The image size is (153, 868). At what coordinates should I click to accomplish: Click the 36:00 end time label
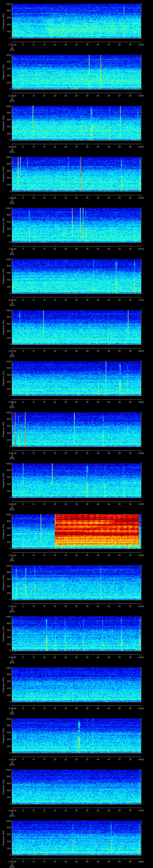141,249
